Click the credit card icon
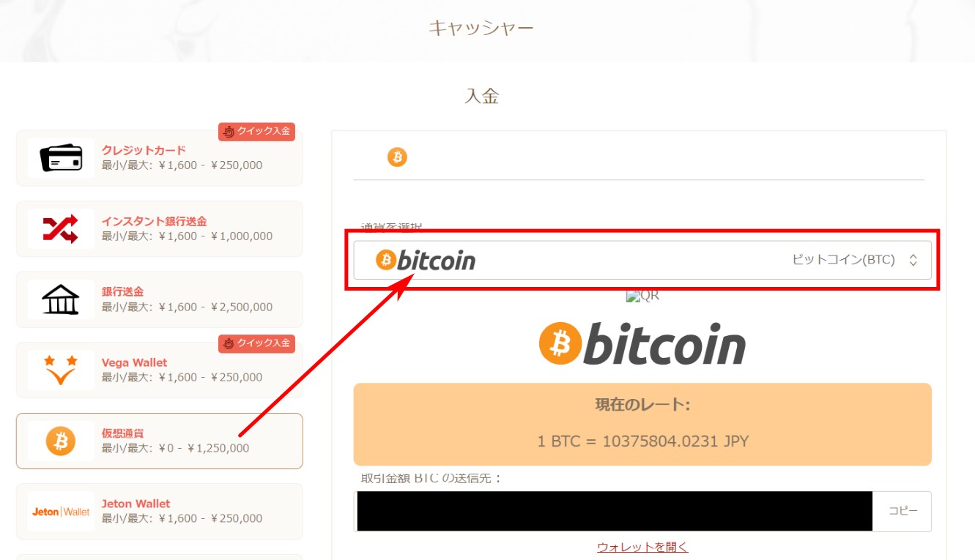The width and height of the screenshot is (975, 560). (61, 158)
